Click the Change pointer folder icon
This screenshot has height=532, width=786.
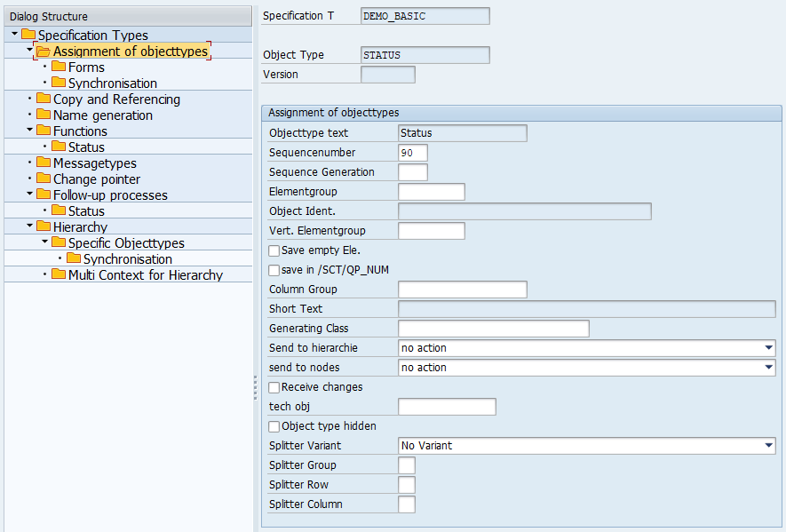[44, 179]
